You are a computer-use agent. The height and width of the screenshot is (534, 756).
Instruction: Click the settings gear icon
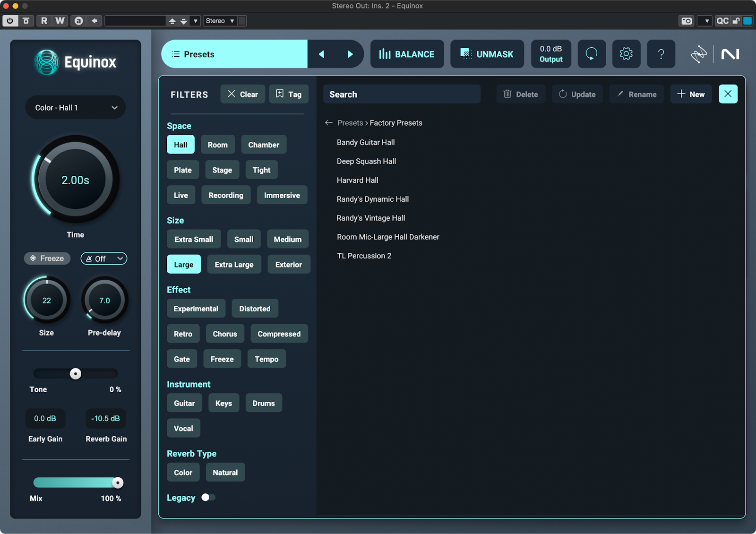point(626,54)
